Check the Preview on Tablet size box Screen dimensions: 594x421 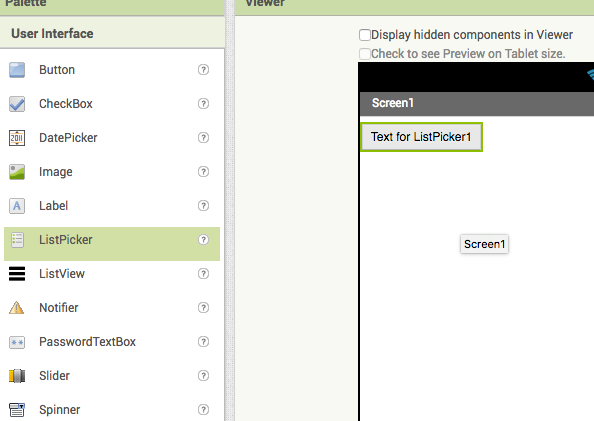365,54
